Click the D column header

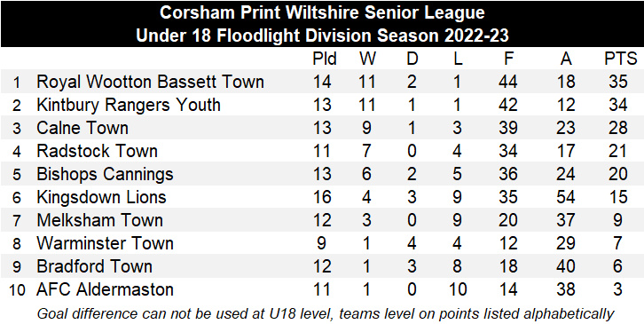pyautogui.click(x=412, y=59)
